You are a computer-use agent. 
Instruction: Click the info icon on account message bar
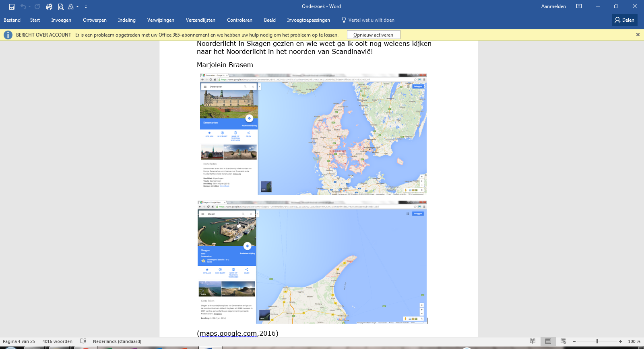[8, 35]
